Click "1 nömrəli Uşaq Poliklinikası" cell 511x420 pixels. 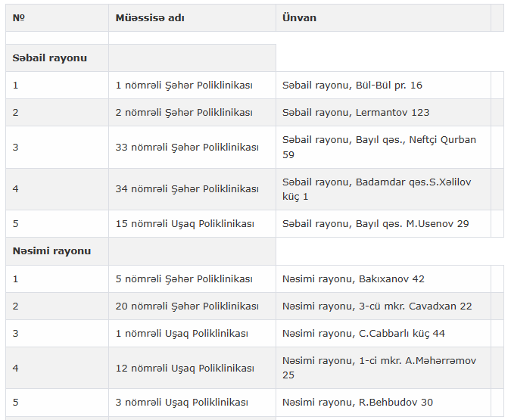point(182,334)
